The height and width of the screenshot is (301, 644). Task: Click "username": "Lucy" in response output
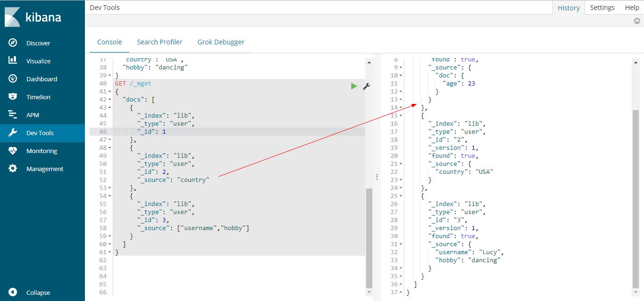tap(470, 252)
